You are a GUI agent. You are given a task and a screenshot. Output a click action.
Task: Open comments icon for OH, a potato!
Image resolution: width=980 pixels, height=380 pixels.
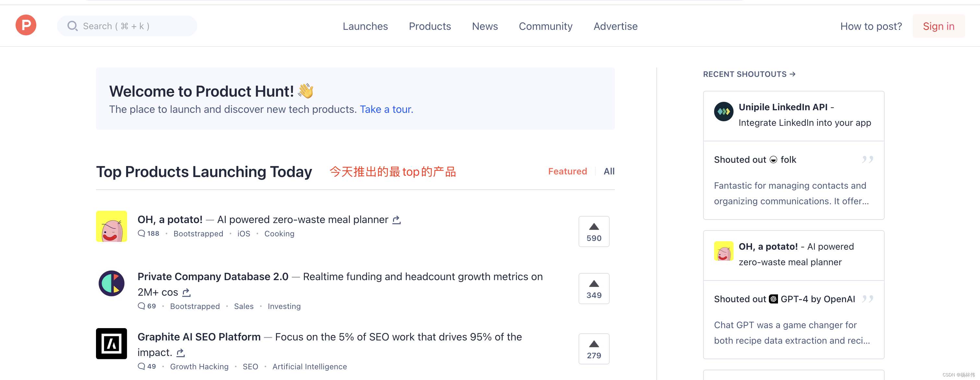click(141, 233)
